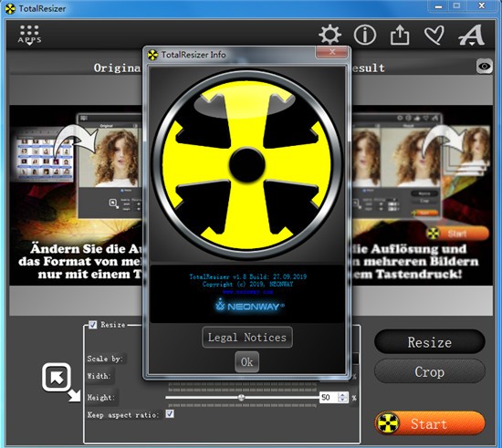The height and width of the screenshot is (448, 502).
Task: Increase Height value with spinner up arrow
Action: [x=343, y=395]
